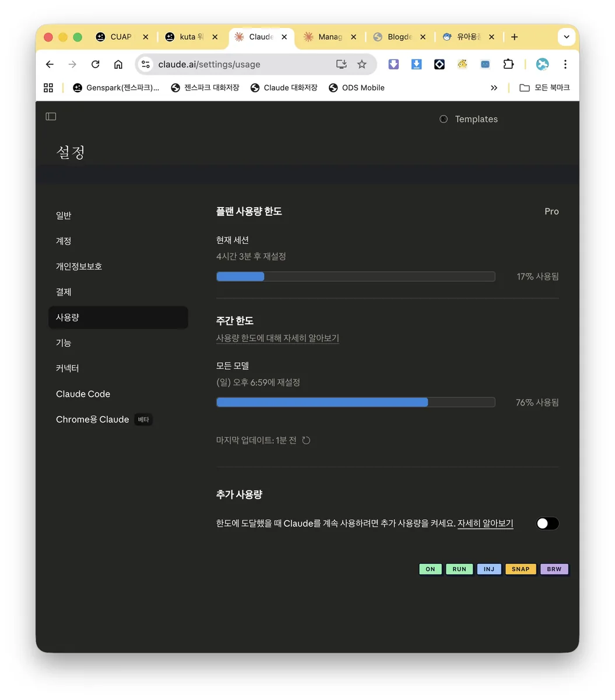This screenshot has height=700, width=615.
Task: Open the apps grid in bookmarks bar
Action: (48, 87)
